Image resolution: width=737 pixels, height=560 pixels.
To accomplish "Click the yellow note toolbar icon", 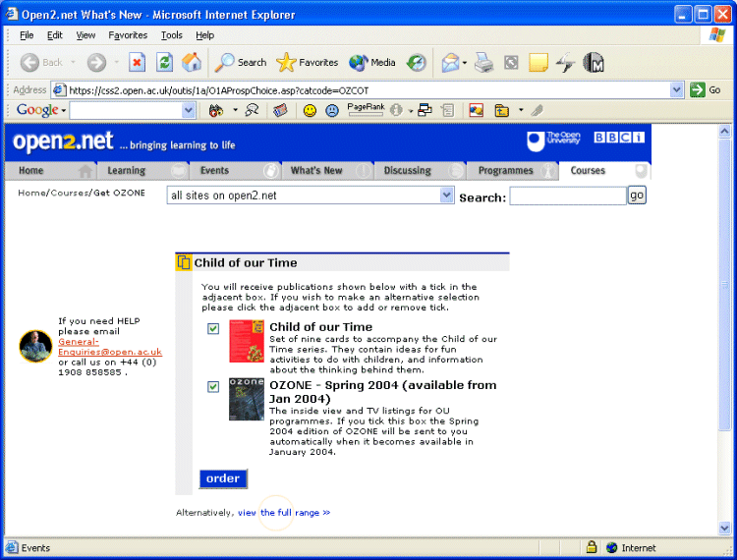I will click(x=539, y=63).
